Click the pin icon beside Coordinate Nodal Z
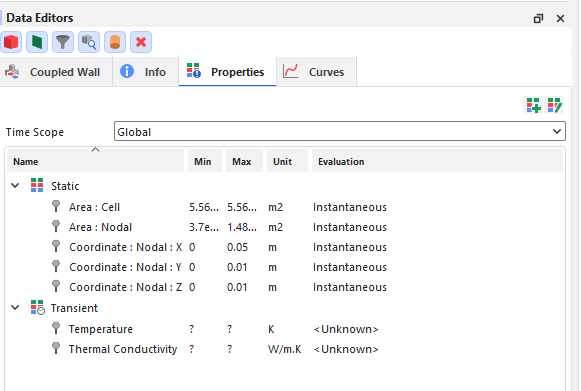The height and width of the screenshot is (391, 581). tap(56, 286)
